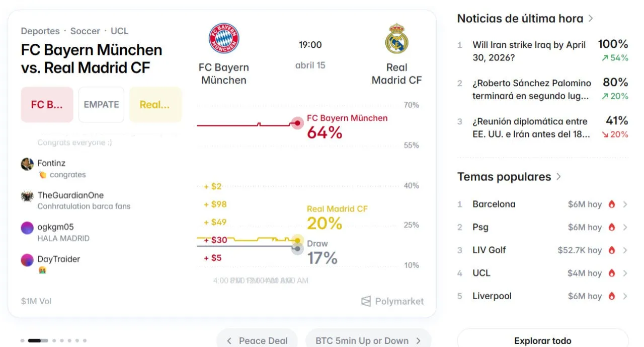644x347 pixels.
Task: Open the Liverpool topic chevron
Action: click(x=625, y=296)
